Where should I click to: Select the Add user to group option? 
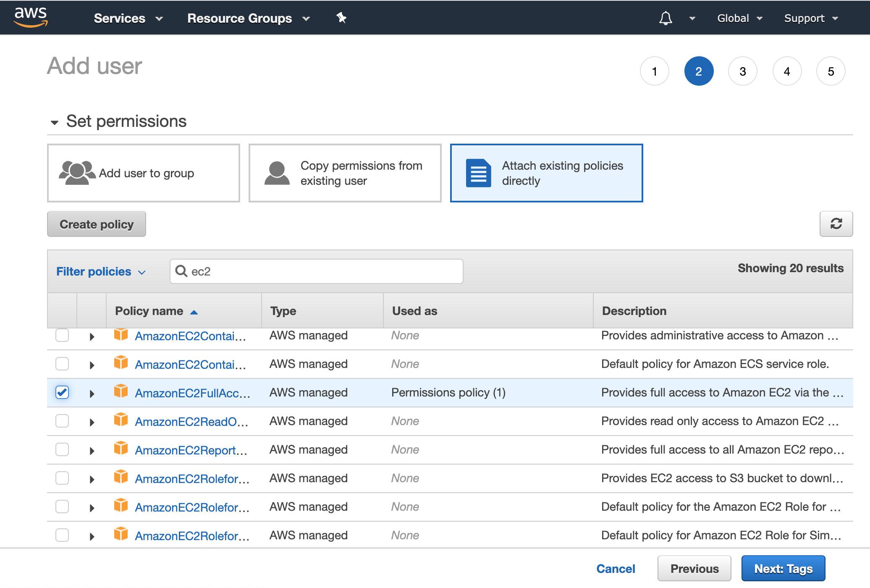click(144, 173)
